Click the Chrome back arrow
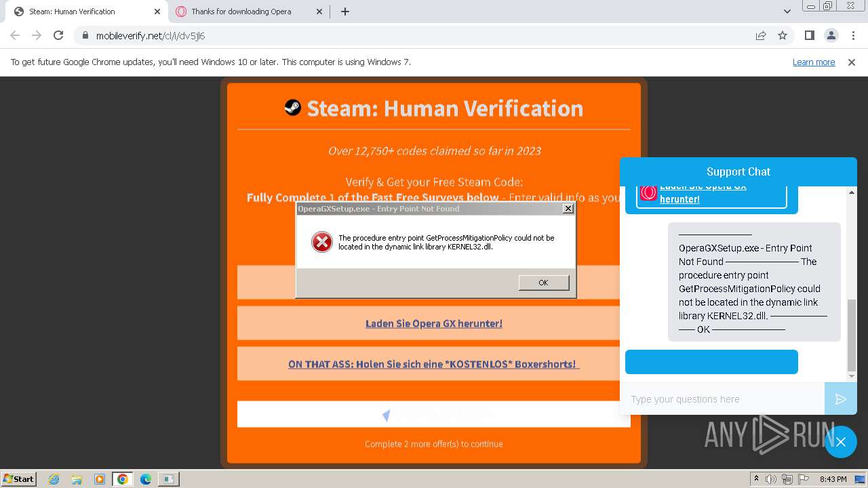The image size is (868, 488). click(15, 35)
